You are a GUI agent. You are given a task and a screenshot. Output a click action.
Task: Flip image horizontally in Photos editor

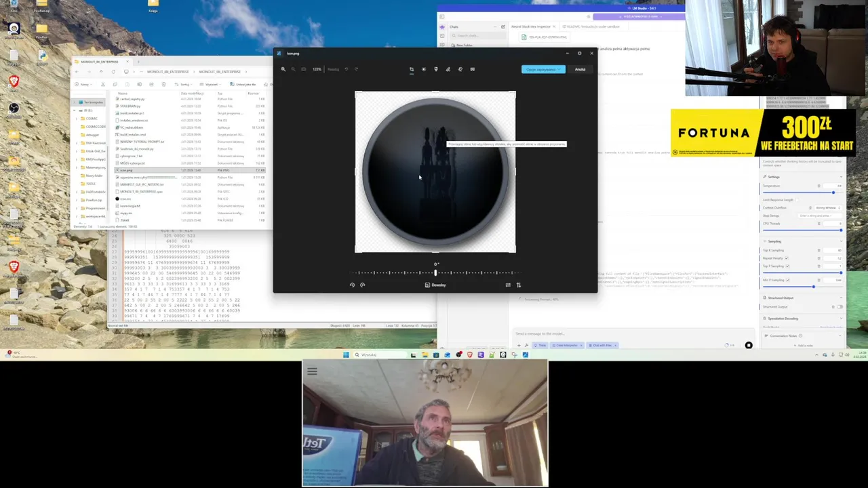[x=508, y=285]
